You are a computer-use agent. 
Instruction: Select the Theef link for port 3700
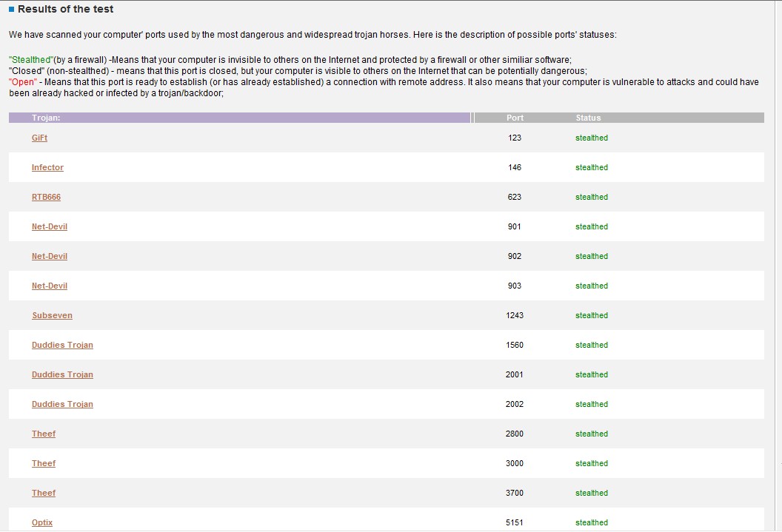click(44, 494)
